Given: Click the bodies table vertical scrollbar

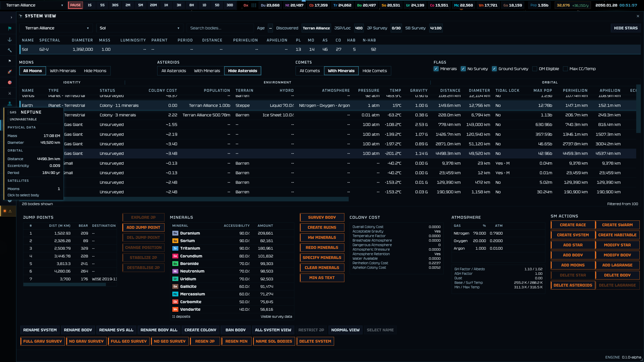Looking at the screenshot, I should [x=638, y=109].
